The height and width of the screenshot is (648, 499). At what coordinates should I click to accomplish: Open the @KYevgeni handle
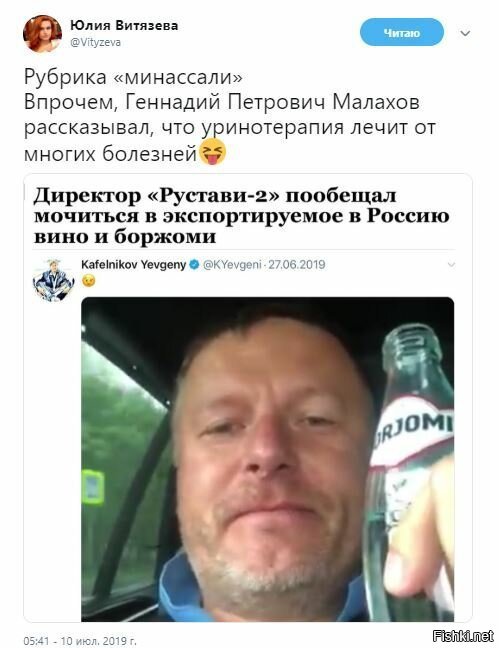click(232, 264)
